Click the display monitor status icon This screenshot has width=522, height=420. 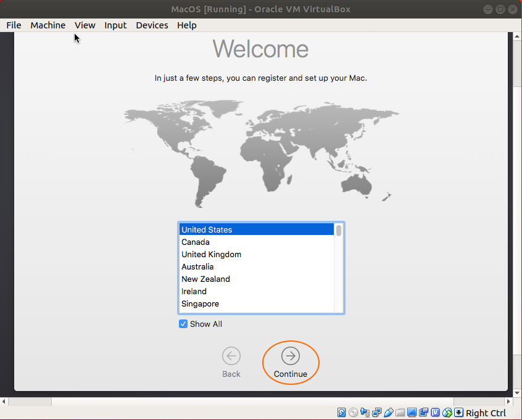(x=412, y=413)
